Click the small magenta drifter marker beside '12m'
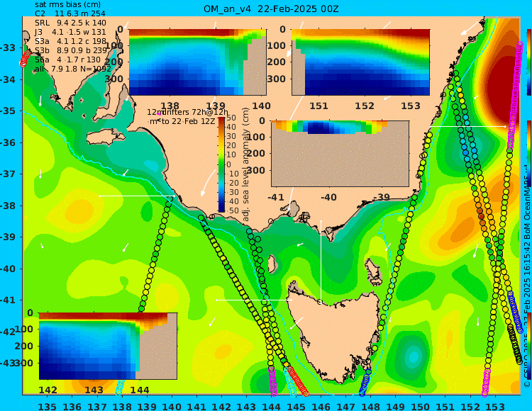This screenshot has height=411, width=532. 159,114
